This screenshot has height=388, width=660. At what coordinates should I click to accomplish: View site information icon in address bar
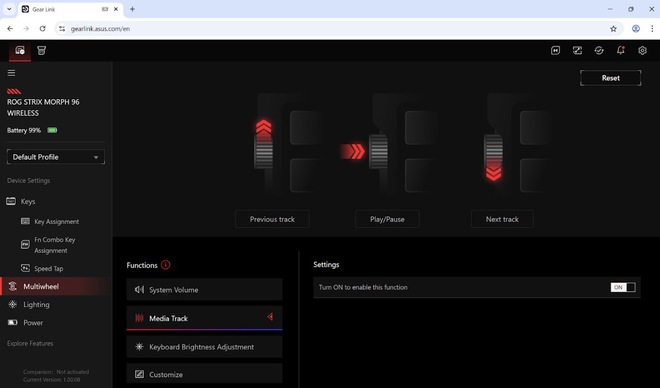(x=62, y=29)
